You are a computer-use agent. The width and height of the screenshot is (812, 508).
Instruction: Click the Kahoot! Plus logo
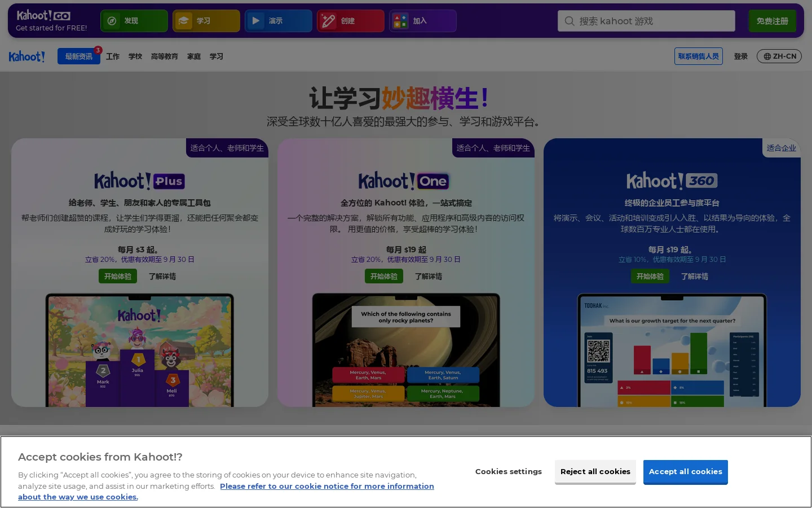click(140, 181)
